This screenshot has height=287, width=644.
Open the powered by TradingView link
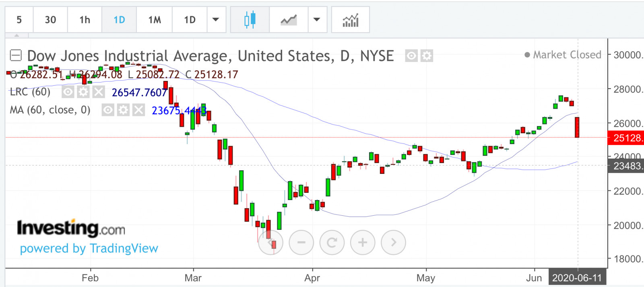click(x=89, y=248)
